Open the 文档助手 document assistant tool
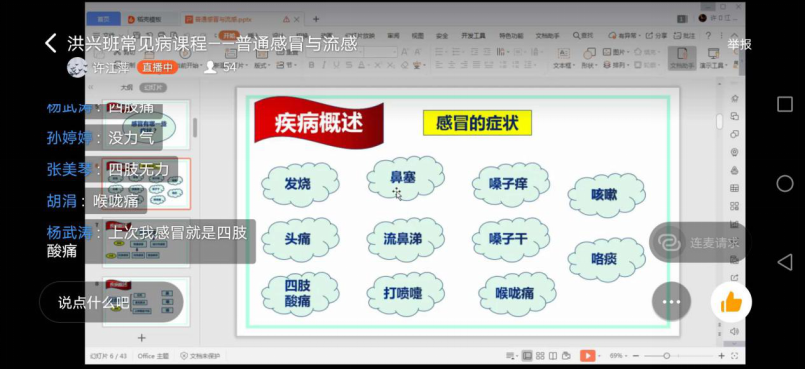Image resolution: width=805 pixels, height=370 pixels. [x=682, y=57]
